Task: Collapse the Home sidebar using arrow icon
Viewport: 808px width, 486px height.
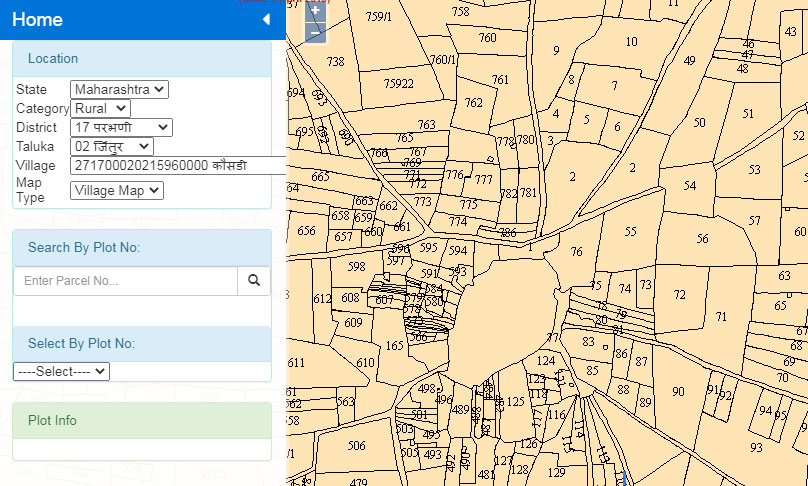Action: click(266, 20)
